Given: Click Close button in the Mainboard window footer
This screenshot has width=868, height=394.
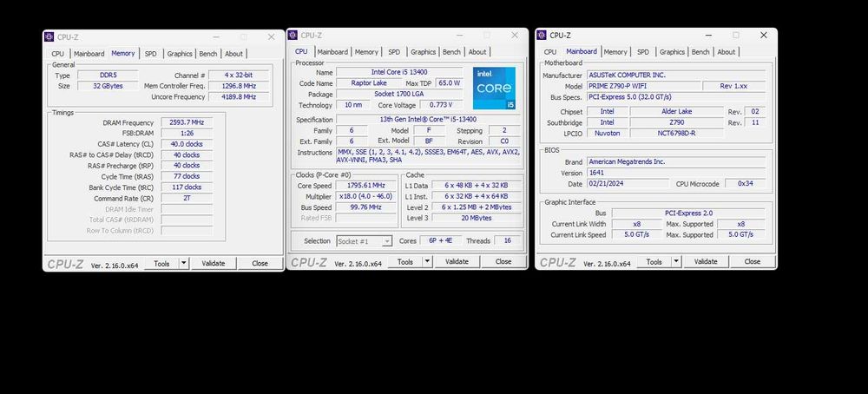Looking at the screenshot, I should [753, 262].
